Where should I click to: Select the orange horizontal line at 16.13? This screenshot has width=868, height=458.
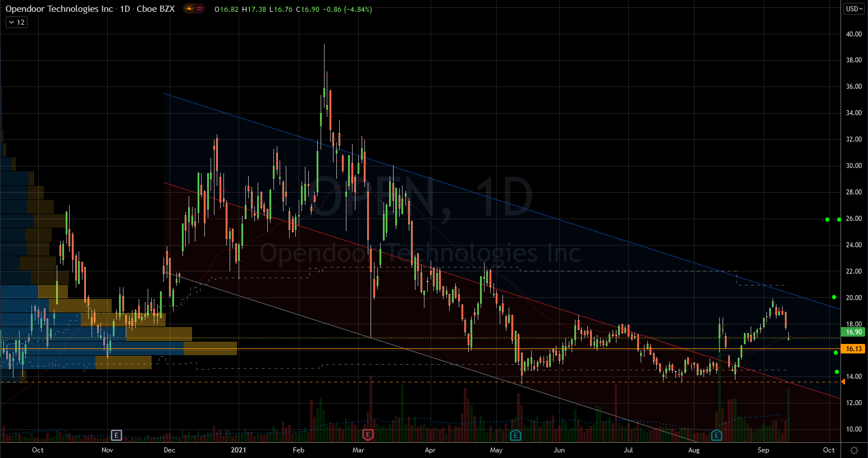[421, 349]
